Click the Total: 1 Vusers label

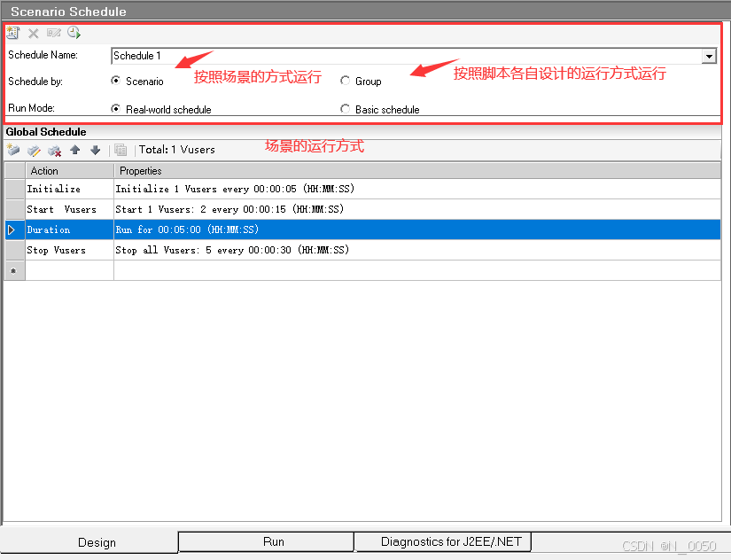176,150
